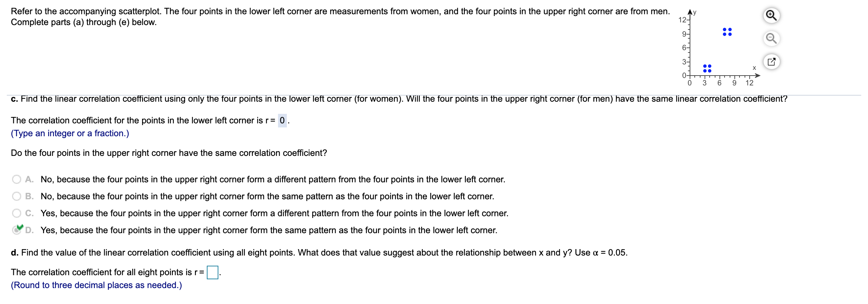Click the part c question heading
The height and width of the screenshot is (304, 868).
coord(15,99)
